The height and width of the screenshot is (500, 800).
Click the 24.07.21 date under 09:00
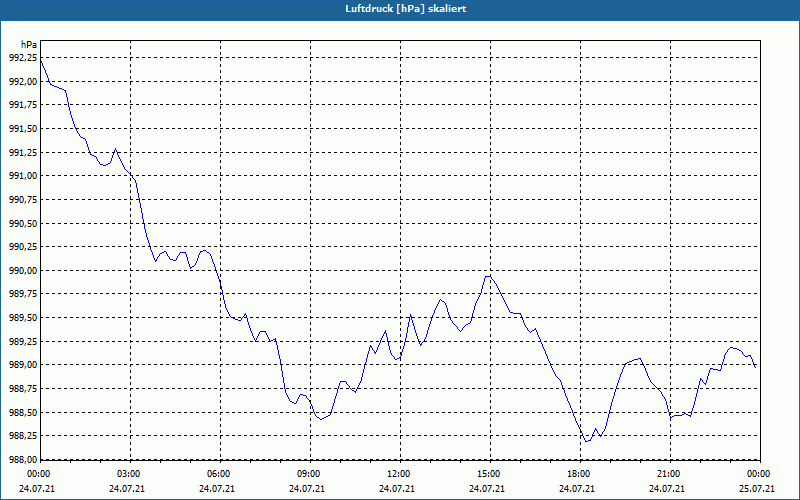pyautogui.click(x=307, y=489)
